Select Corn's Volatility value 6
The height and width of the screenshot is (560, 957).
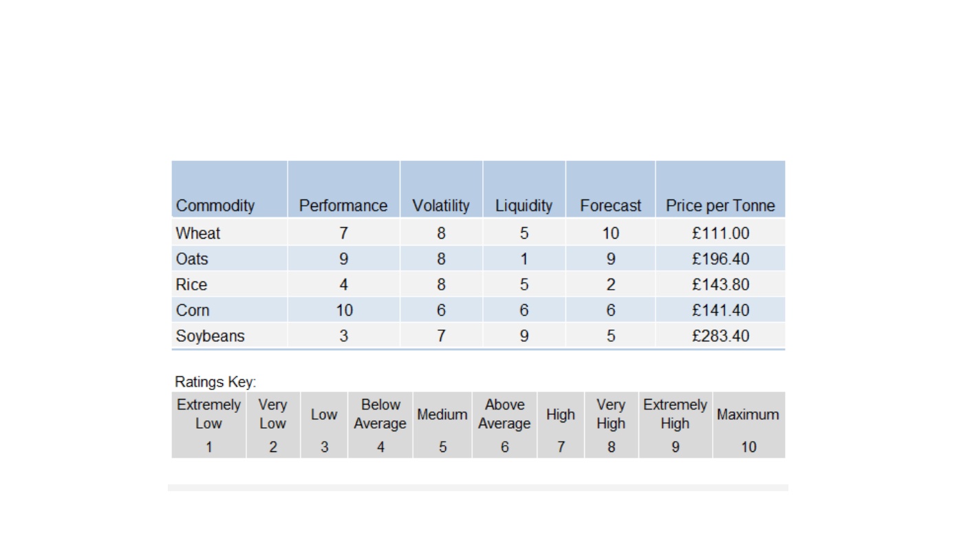pyautogui.click(x=441, y=310)
